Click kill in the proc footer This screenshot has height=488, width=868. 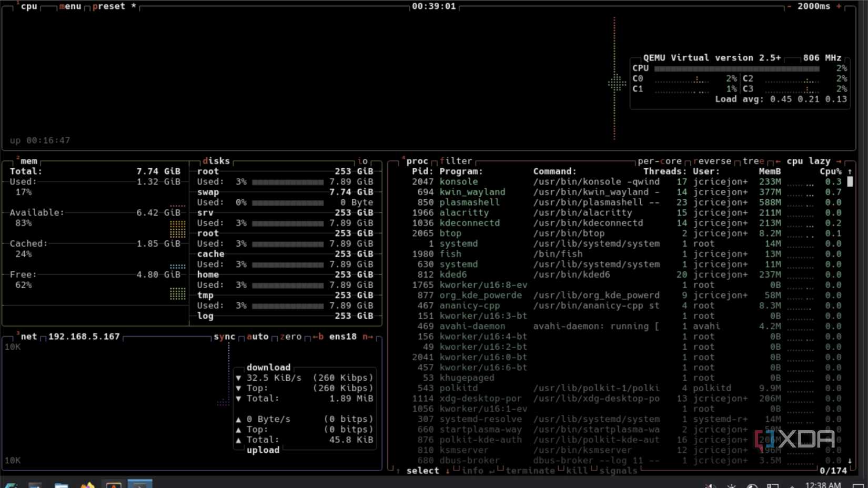(577, 471)
